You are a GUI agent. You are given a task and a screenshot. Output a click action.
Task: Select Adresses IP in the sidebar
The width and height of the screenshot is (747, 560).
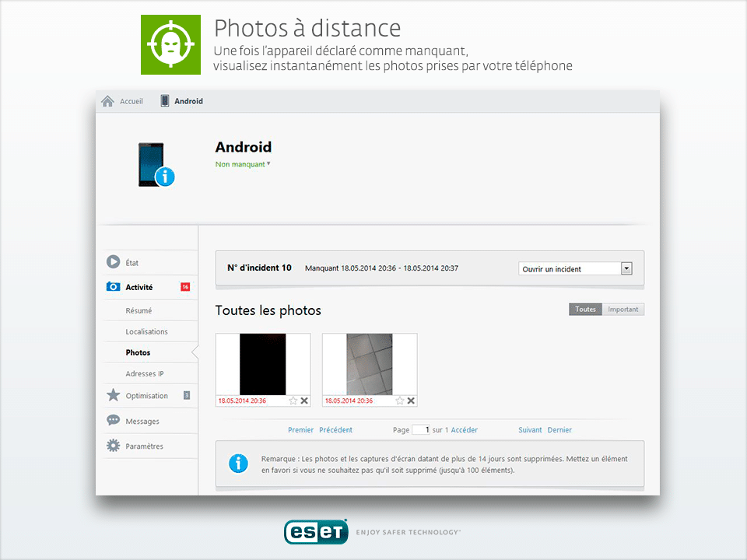coord(145,374)
